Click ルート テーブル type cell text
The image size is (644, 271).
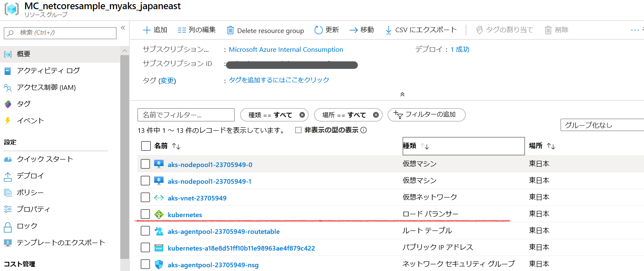(427, 230)
